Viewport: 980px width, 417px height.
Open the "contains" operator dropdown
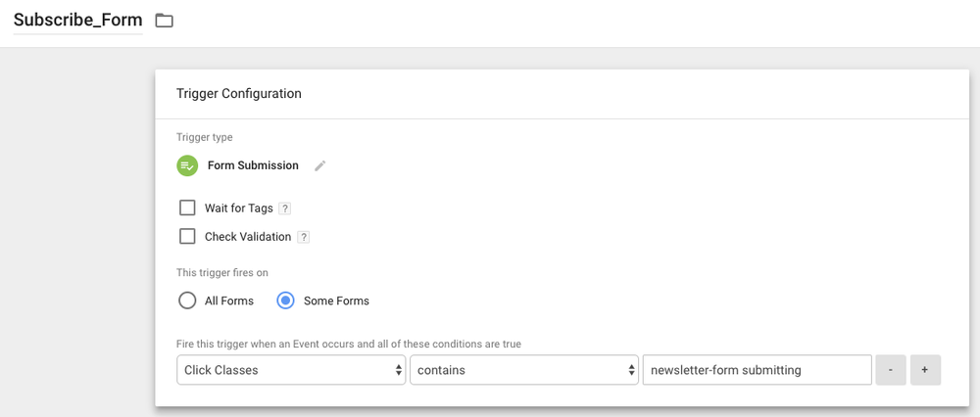523,370
